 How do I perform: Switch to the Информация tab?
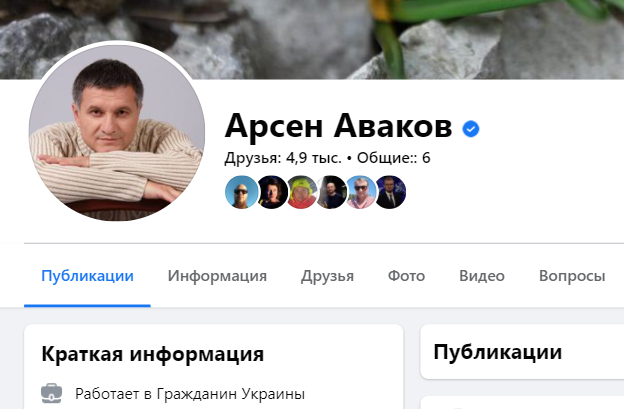point(217,276)
